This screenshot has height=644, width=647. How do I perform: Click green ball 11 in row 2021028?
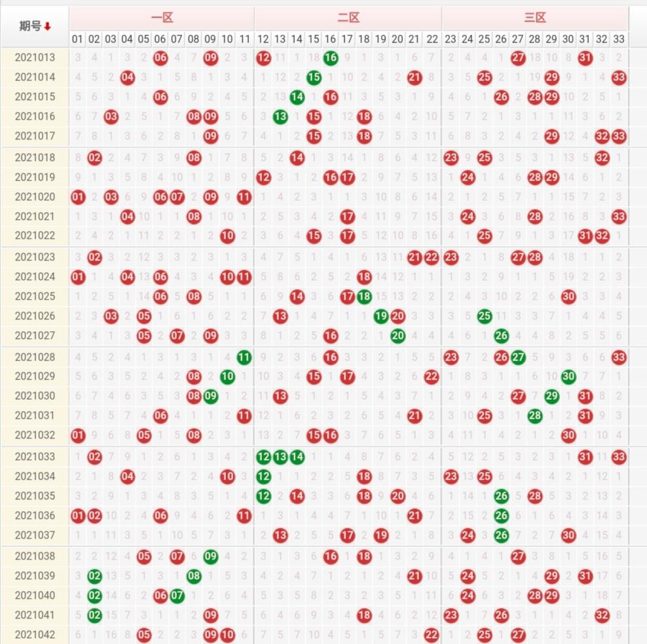(244, 357)
